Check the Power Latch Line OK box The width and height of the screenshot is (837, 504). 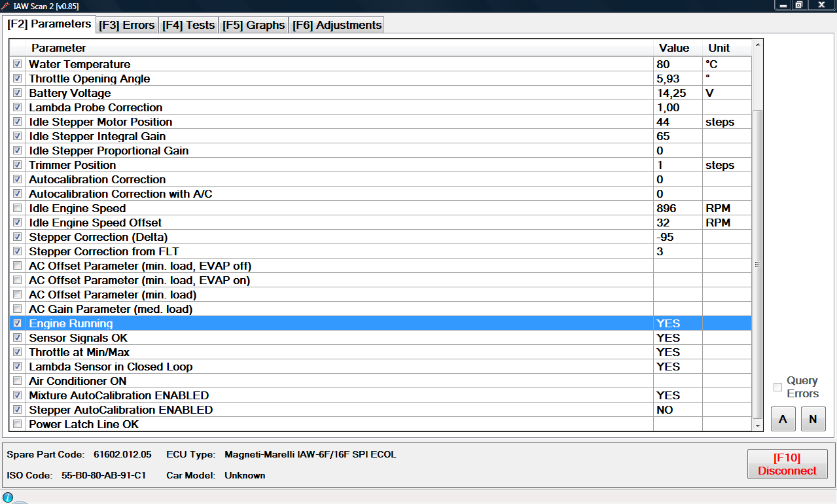tap(17, 424)
